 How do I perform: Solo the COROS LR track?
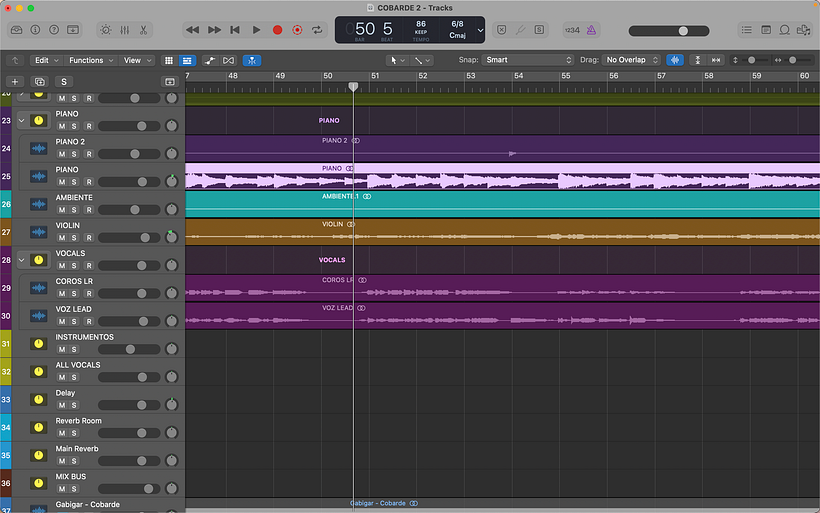74,293
